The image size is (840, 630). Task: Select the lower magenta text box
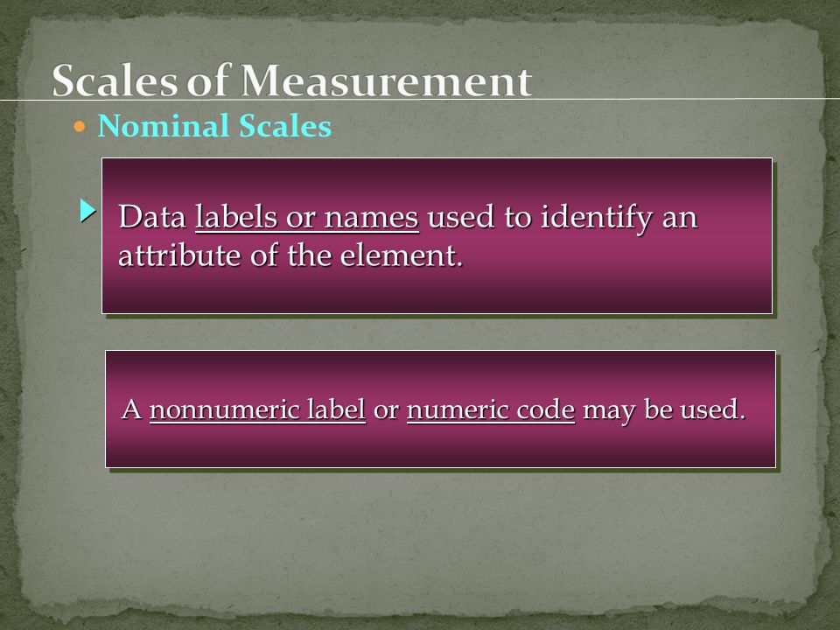[440, 409]
